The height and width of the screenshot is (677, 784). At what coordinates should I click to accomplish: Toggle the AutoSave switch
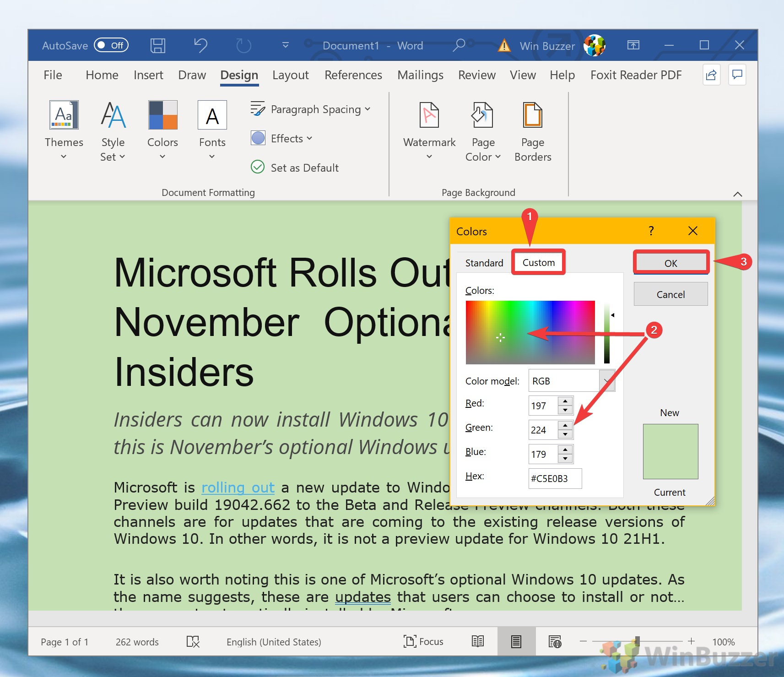pyautogui.click(x=111, y=45)
